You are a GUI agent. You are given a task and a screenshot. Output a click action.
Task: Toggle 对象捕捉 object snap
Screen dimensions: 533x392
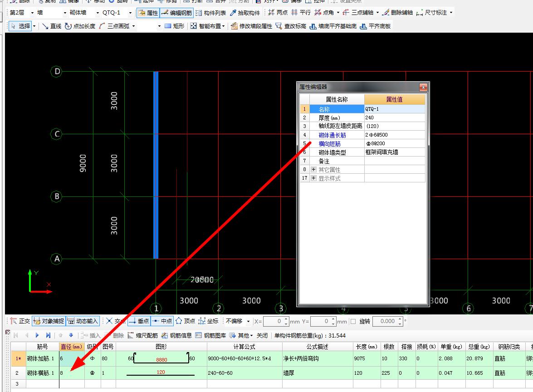pyautogui.click(x=49, y=321)
